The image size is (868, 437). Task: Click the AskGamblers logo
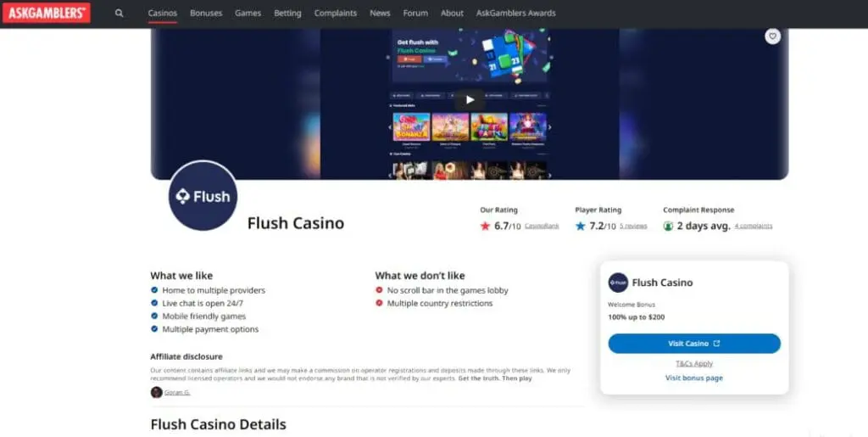47,13
